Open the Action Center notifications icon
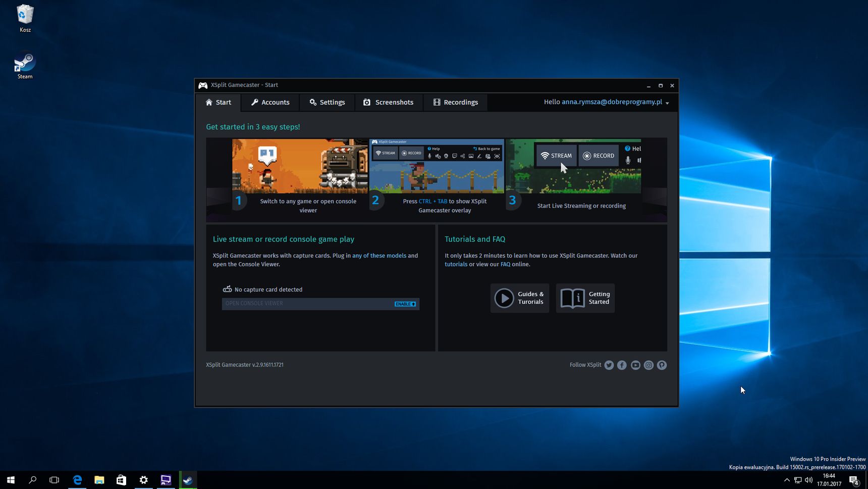This screenshot has height=489, width=868. click(854, 480)
